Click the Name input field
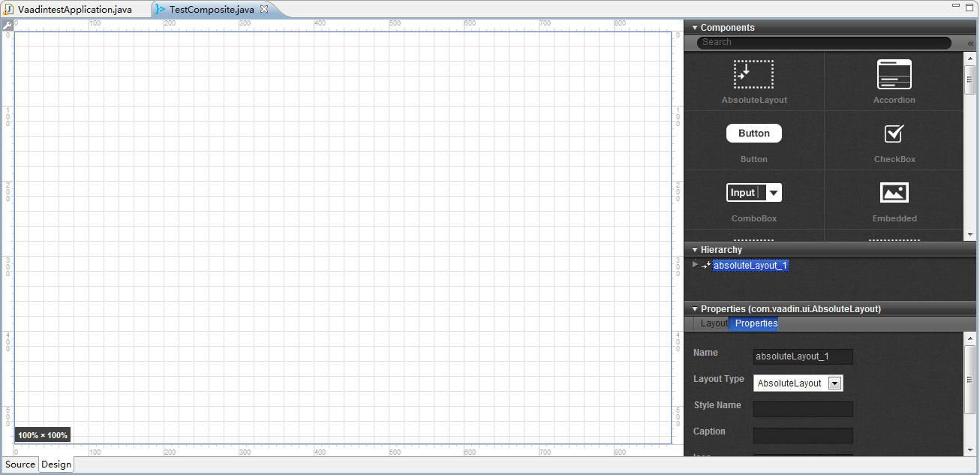 [x=803, y=356]
